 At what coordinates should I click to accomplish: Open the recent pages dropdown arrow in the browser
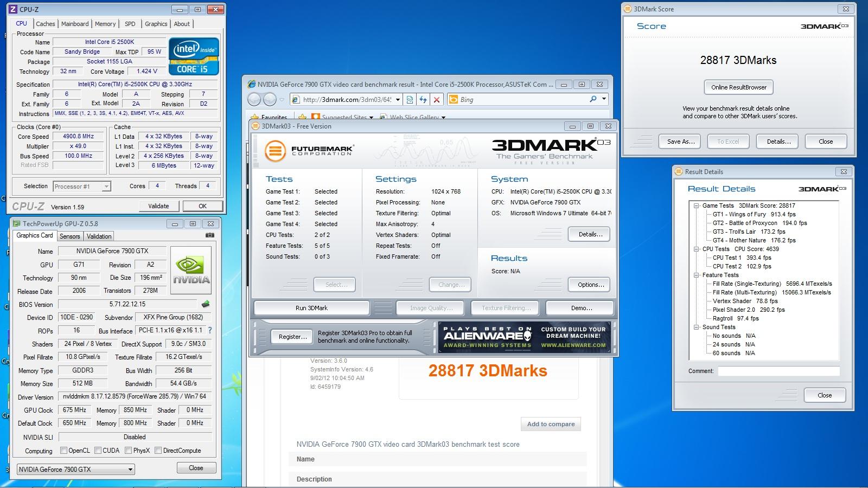click(x=282, y=100)
